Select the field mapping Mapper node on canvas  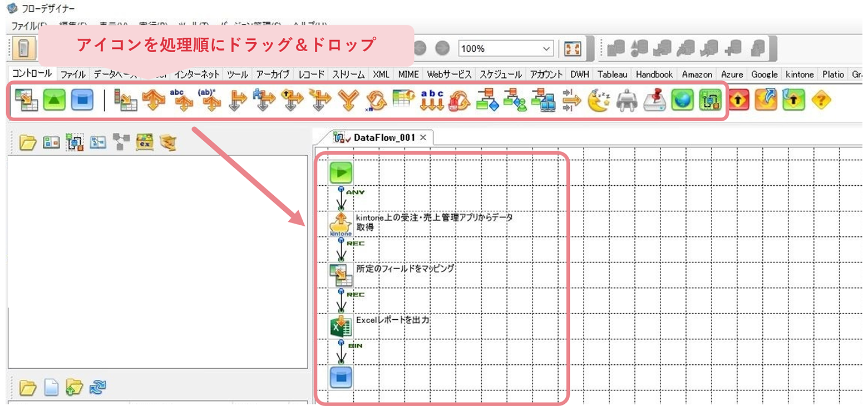click(341, 274)
